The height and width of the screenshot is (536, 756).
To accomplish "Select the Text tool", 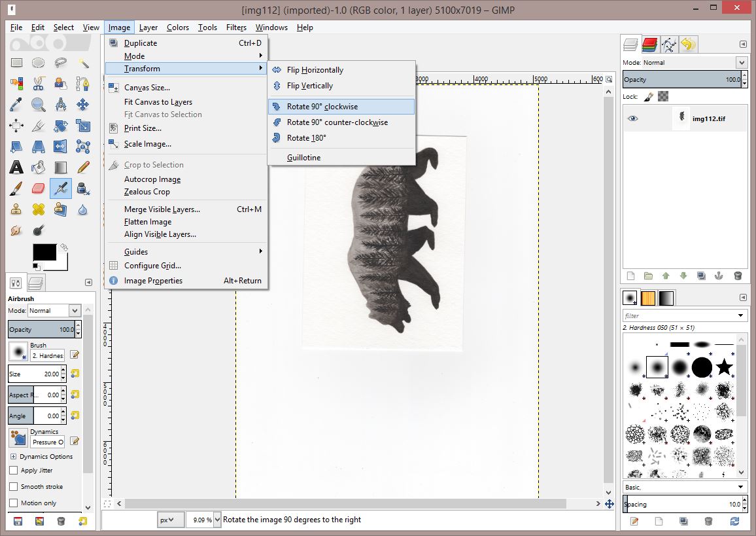I will tap(17, 166).
